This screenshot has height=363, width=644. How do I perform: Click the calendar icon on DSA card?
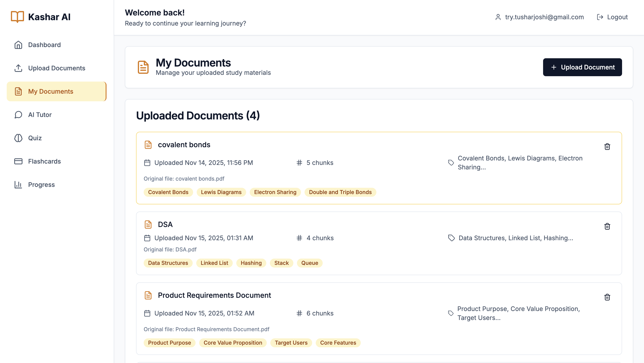(147, 238)
